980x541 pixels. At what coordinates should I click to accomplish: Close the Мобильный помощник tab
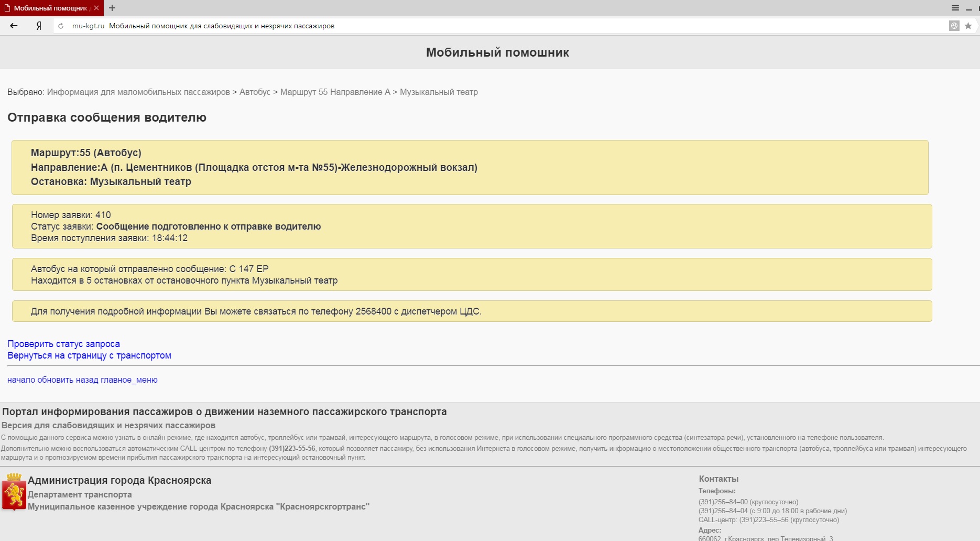(96, 8)
